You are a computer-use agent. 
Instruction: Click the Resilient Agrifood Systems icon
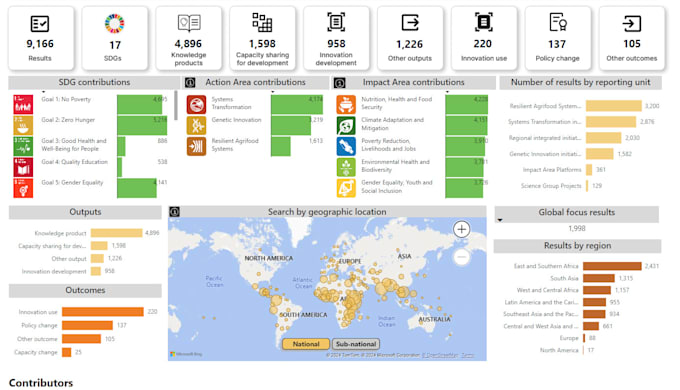point(196,146)
